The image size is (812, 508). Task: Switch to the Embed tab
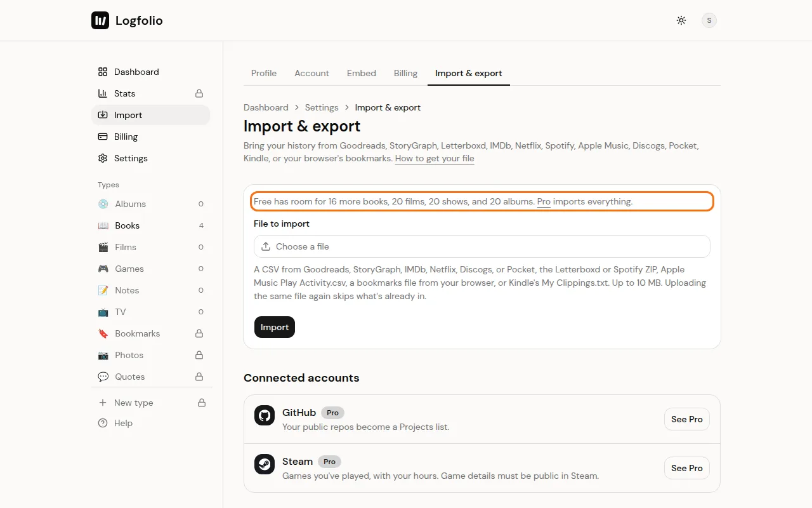(x=362, y=73)
